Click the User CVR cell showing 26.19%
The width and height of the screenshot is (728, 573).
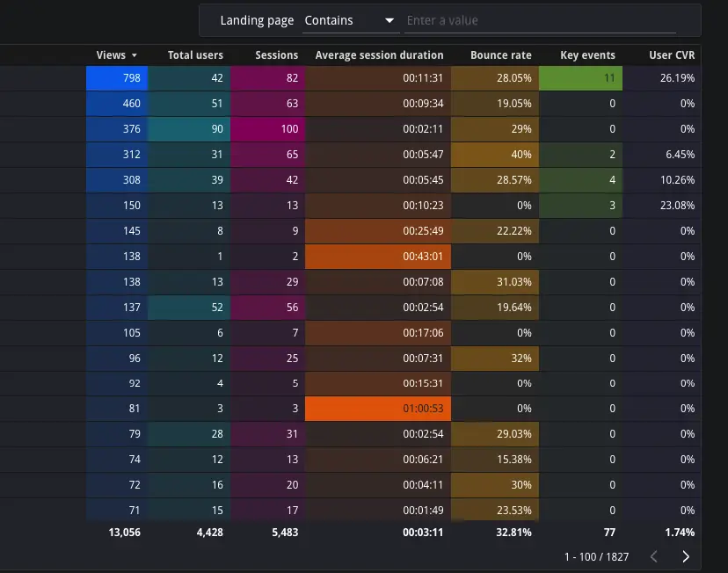pyautogui.click(x=662, y=78)
